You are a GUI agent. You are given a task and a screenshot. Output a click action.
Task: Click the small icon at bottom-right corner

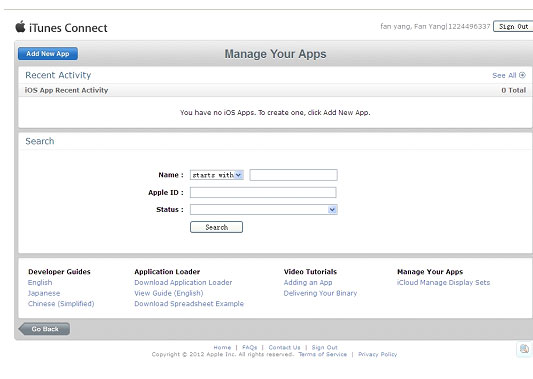[x=524, y=349]
